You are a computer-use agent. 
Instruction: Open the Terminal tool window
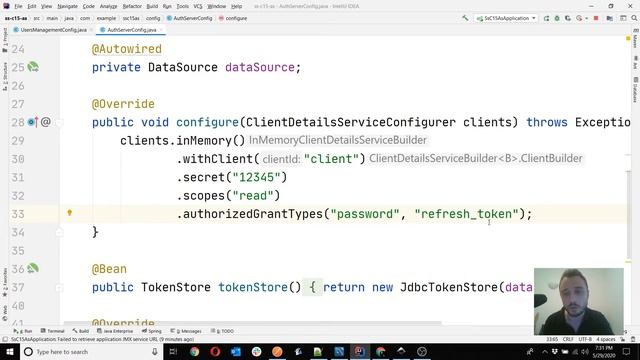coord(52,331)
